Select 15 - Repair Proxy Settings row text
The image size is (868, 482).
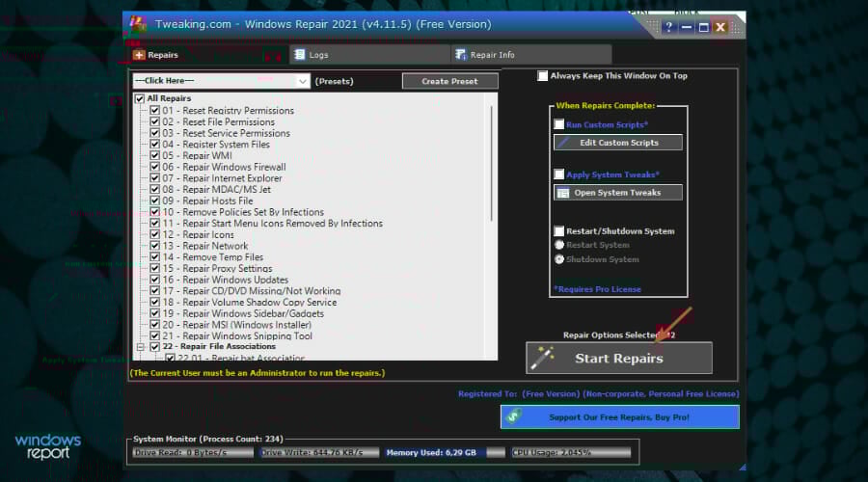point(217,268)
